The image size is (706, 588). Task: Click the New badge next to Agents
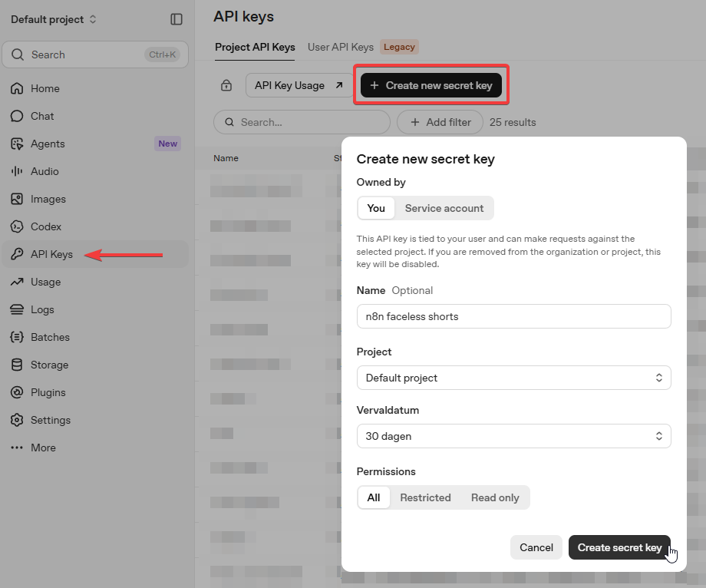(x=167, y=144)
